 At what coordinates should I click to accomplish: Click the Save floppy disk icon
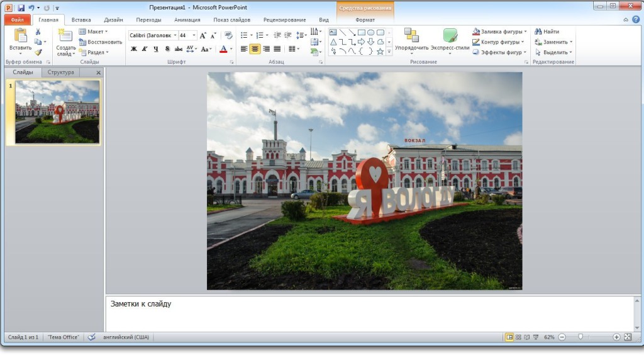tap(21, 8)
